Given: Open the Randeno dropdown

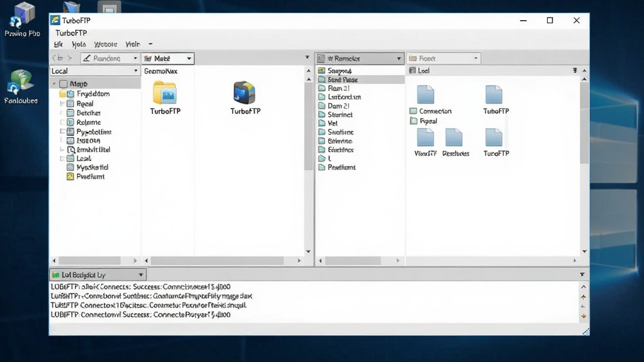Looking at the screenshot, I should tap(109, 58).
